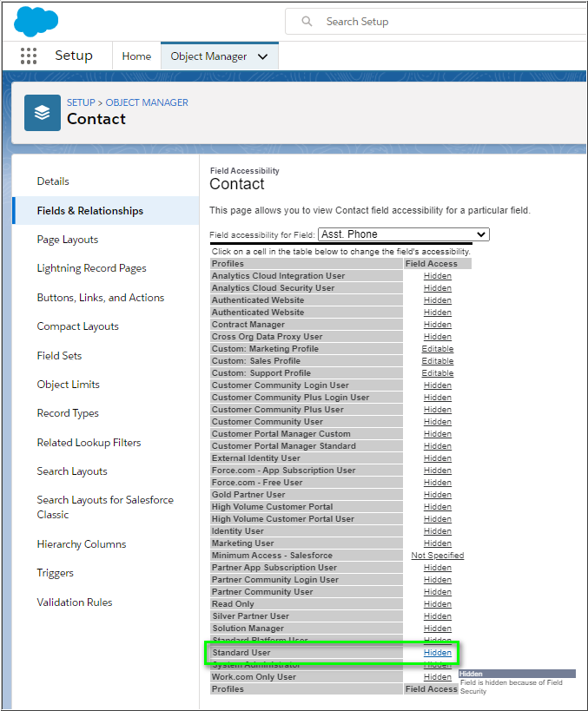
Task: Click Hidden for Force.com - Free User
Action: point(438,483)
